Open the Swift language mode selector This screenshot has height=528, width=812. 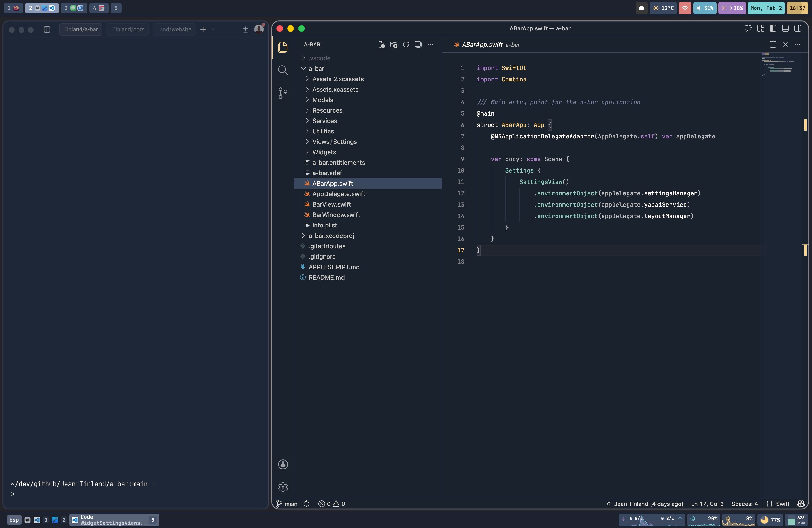(782, 504)
